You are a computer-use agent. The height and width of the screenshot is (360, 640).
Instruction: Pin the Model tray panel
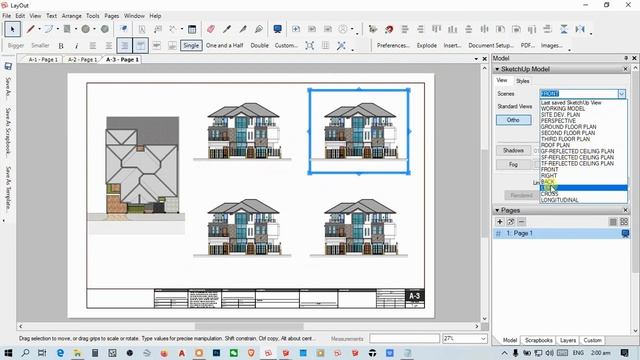626,58
